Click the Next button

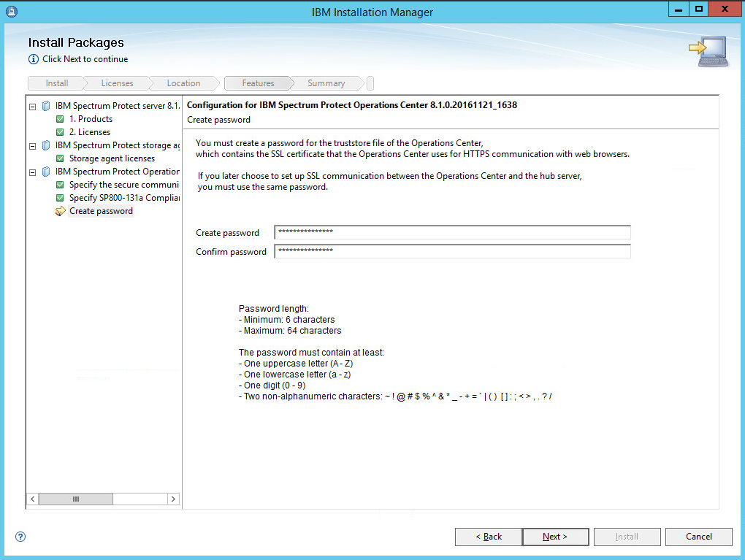tap(555, 537)
